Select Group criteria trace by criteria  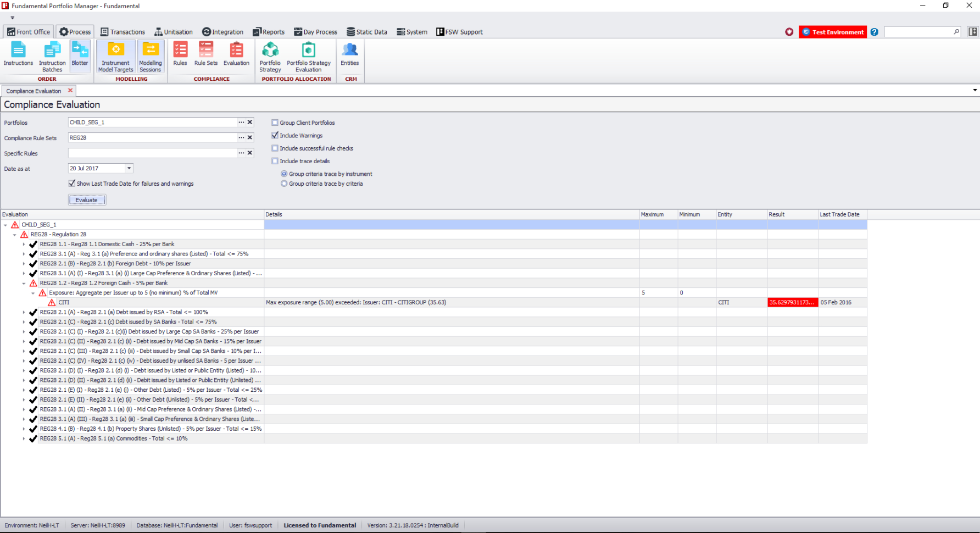[x=284, y=184]
